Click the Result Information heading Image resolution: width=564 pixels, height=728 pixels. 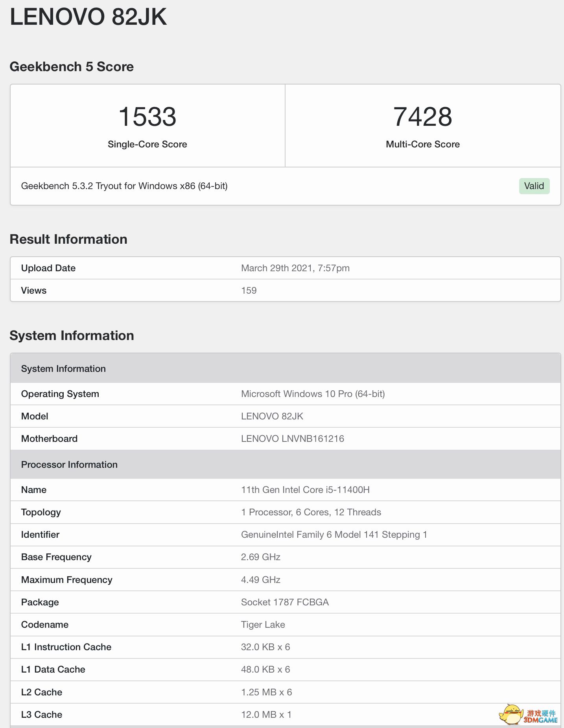click(x=68, y=239)
